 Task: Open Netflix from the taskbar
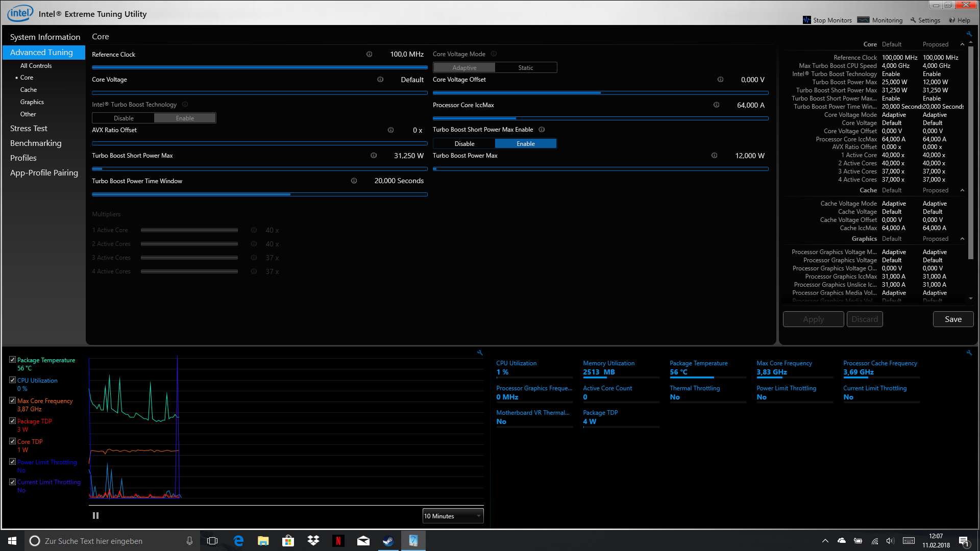(338, 541)
